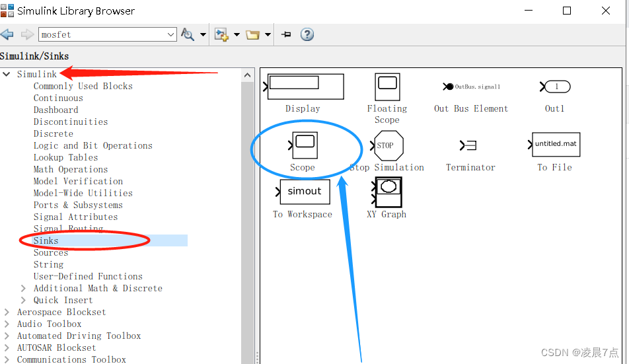Screen dimensions: 629x364
Task: Select Ports & Subsystems in the tree
Action: click(78, 205)
